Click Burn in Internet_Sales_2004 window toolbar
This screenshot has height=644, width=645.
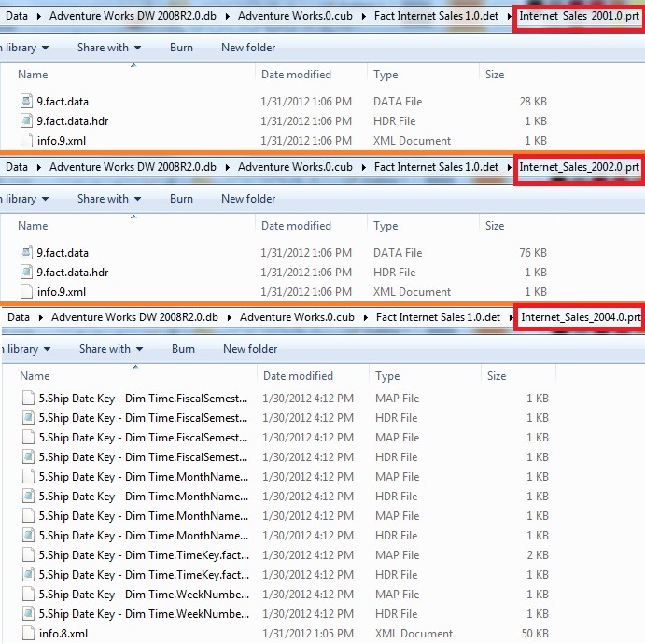[x=183, y=349]
